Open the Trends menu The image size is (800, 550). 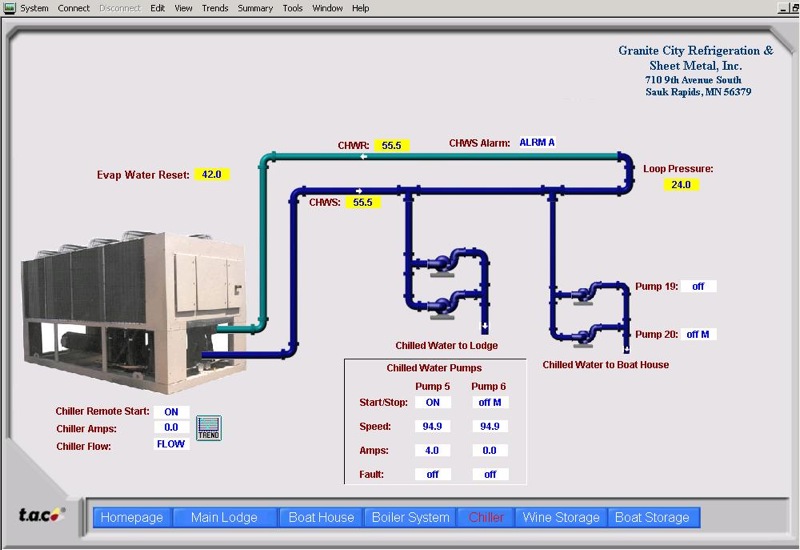215,8
